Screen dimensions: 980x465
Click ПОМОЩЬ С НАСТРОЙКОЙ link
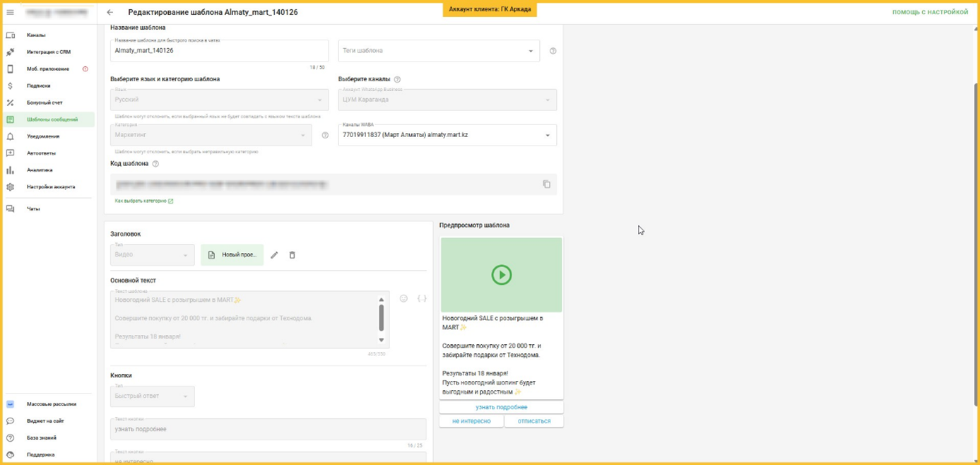click(x=930, y=12)
